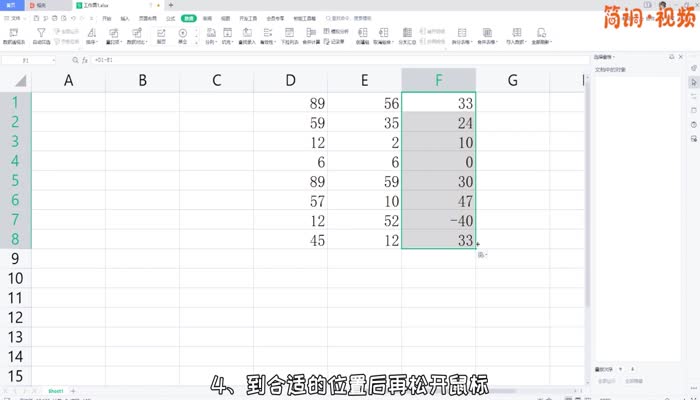This screenshot has width=700, height=400.
Task: Select the Sheet1 worksheet tab
Action: coord(56,390)
